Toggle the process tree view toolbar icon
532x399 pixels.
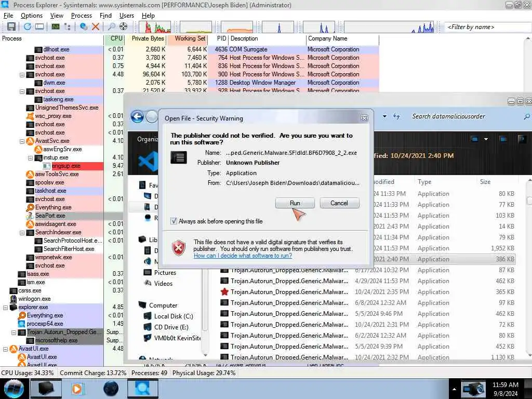coord(67,26)
